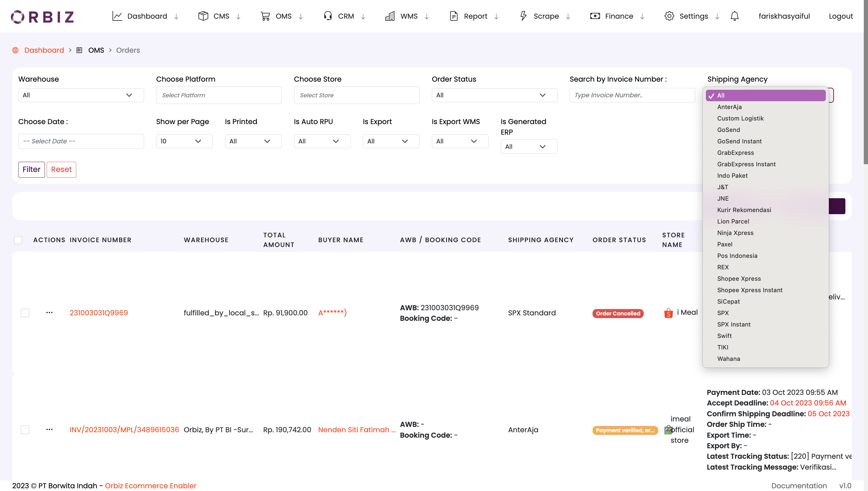This screenshot has width=868, height=491.
Task: Select Shopee Xpress Instant option
Action: point(766,290)
